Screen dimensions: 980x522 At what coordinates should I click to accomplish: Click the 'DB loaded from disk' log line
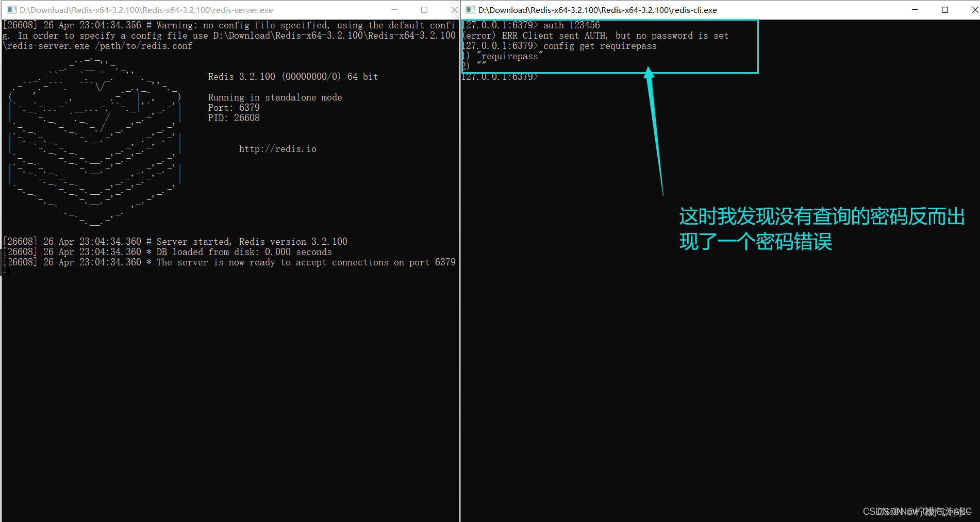(x=168, y=252)
